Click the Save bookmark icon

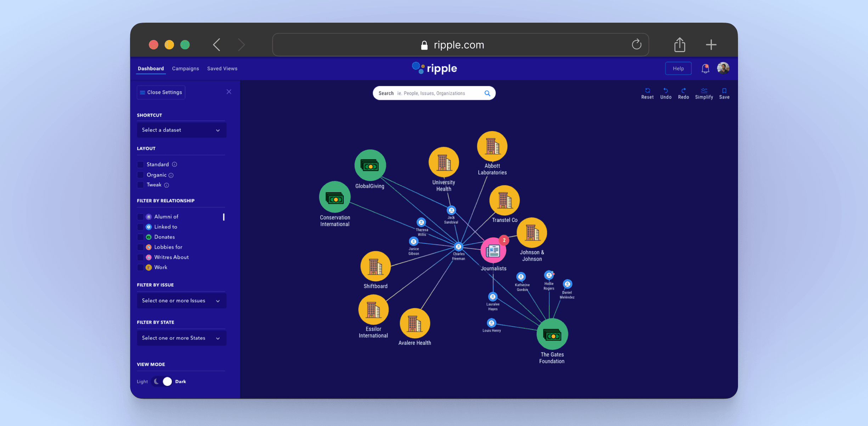click(x=724, y=91)
